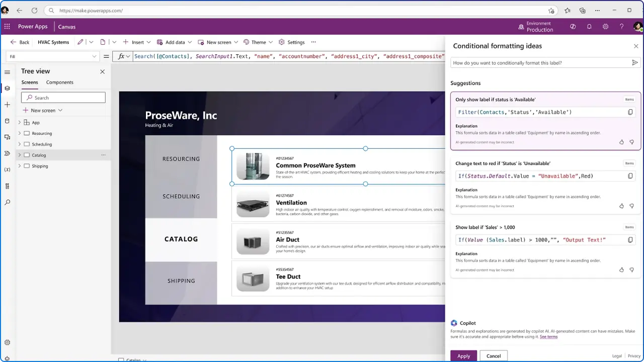Open the See terms link

pyautogui.click(x=548, y=336)
